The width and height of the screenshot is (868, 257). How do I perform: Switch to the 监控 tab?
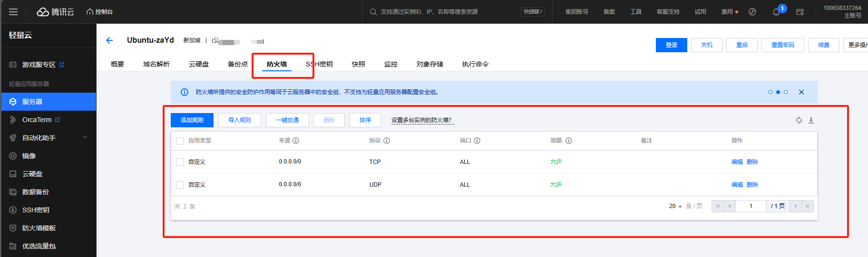click(391, 64)
